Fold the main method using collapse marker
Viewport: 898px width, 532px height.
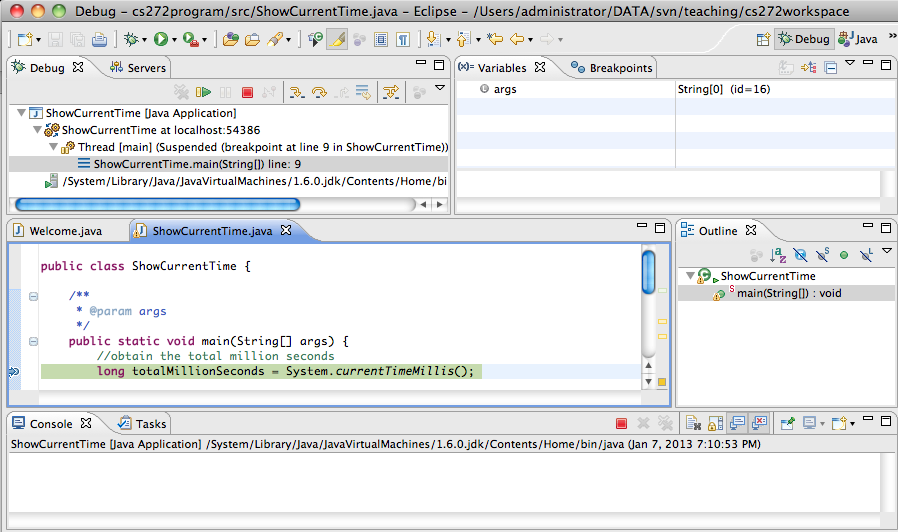tap(33, 341)
